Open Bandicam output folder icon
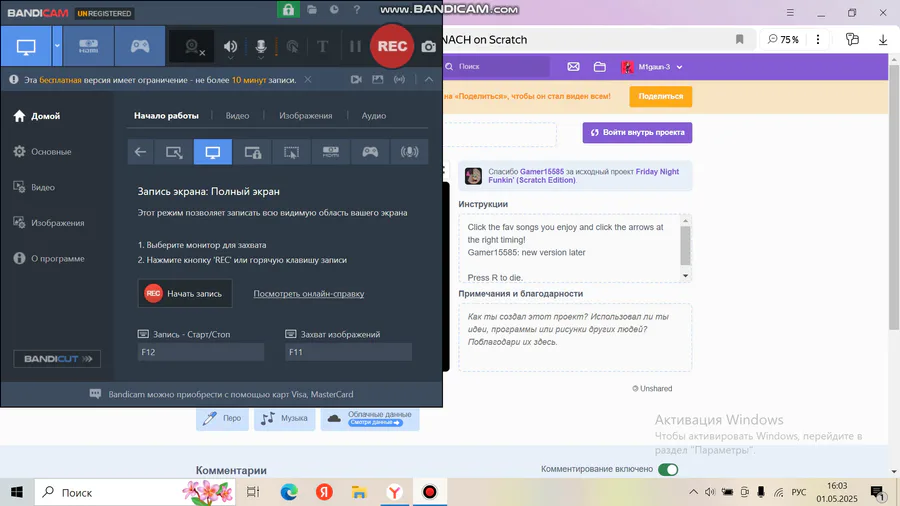This screenshot has width=900, height=506. [x=312, y=10]
